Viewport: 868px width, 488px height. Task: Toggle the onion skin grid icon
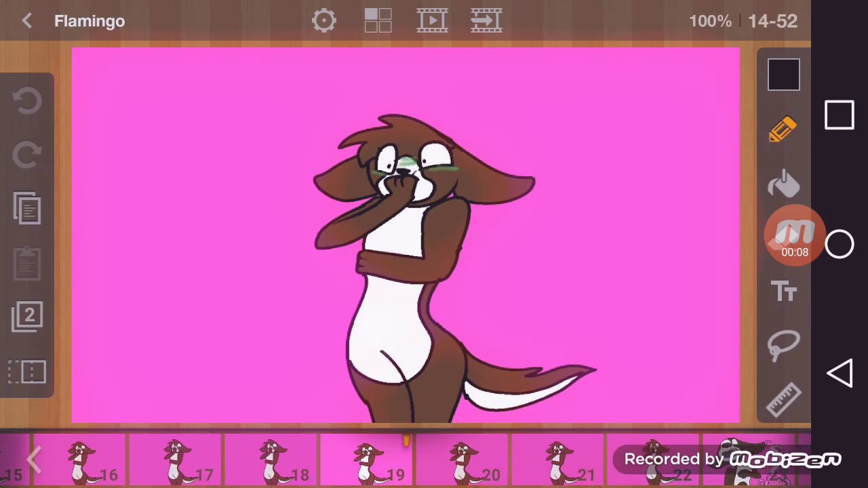27,371
